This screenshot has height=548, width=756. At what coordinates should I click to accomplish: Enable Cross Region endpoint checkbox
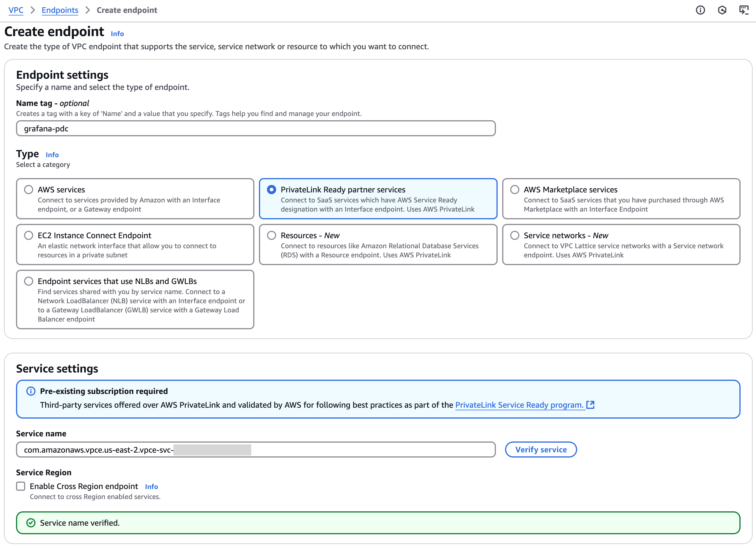[x=21, y=486]
